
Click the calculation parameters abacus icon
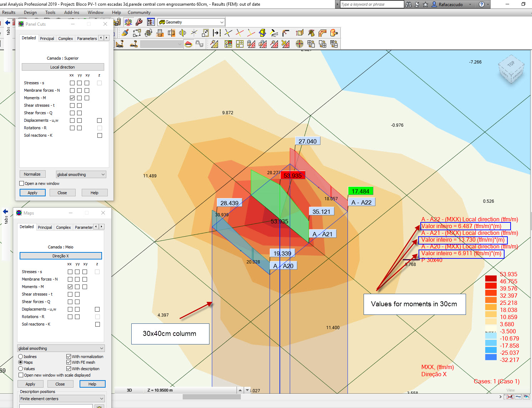pyautogui.click(x=151, y=22)
